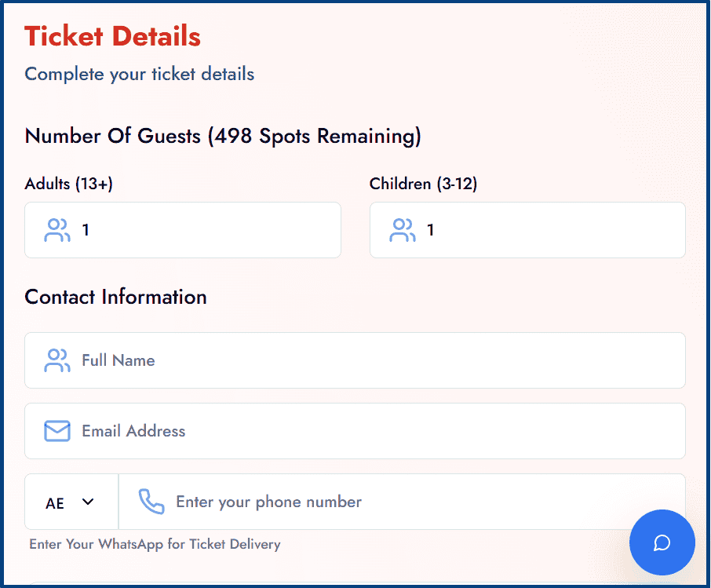Image resolution: width=711 pixels, height=588 pixels.
Task: Open the country code list for WhatsApp number
Action: [71, 502]
